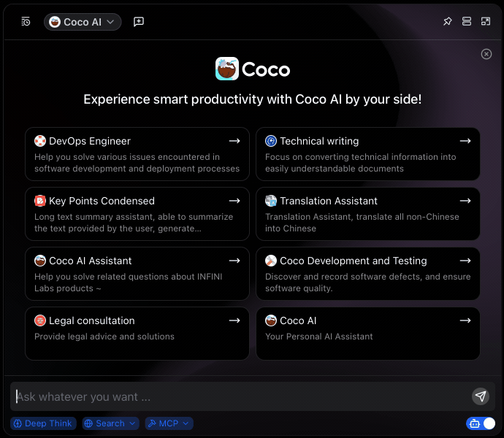Click arrow on Coco Development and Testing
504x438 pixels.
click(465, 261)
